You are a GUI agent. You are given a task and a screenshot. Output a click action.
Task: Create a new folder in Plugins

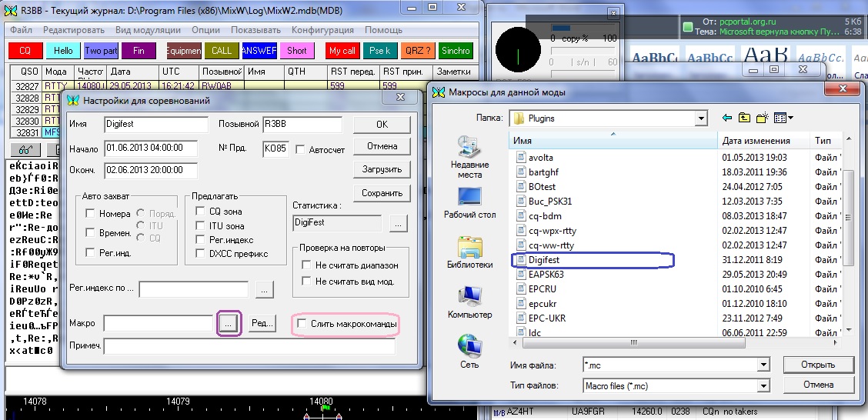click(x=763, y=118)
